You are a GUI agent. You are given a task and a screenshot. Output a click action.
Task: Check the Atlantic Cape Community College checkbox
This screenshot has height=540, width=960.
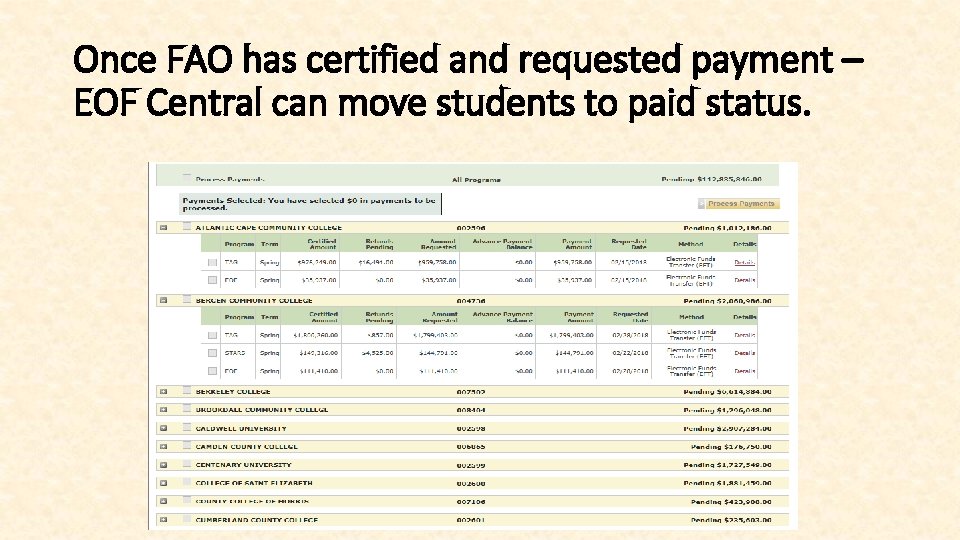(x=187, y=227)
